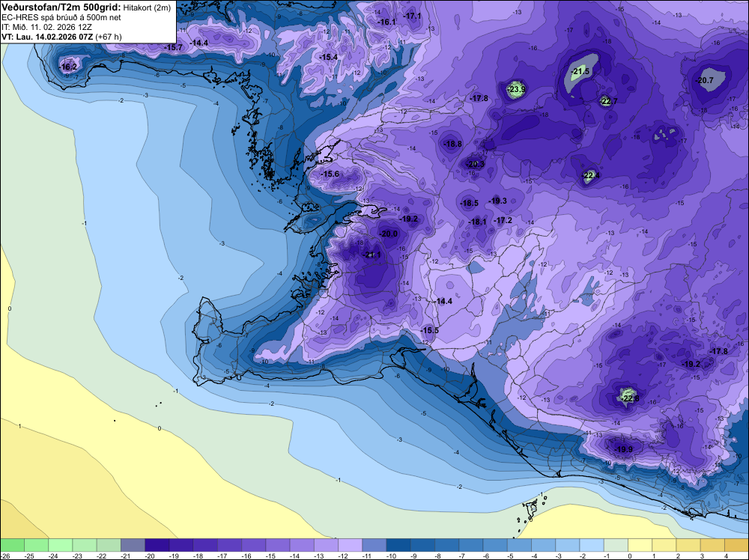This screenshot has width=749, height=560.
Task: Click the -23.9 temperature minimum label
Action: (x=516, y=89)
